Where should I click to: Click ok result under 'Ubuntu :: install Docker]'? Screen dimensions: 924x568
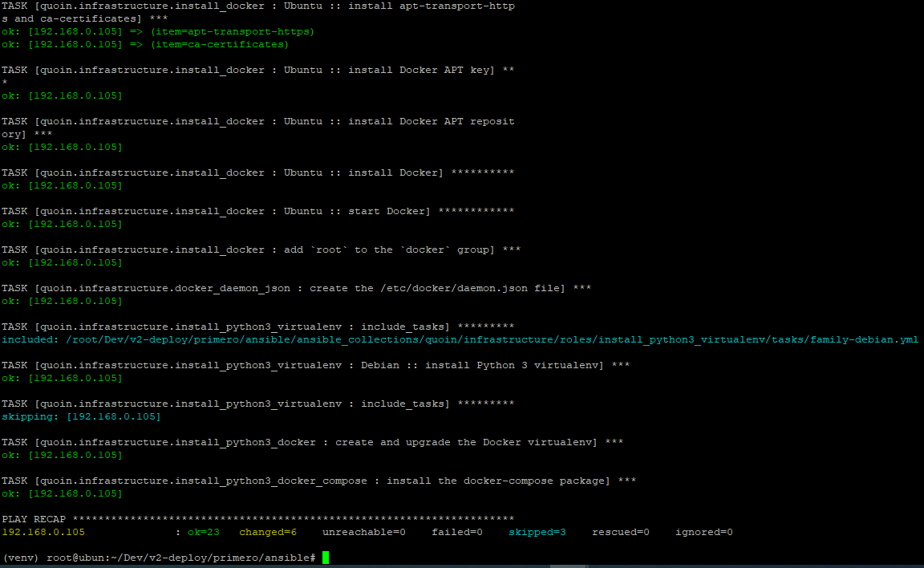click(x=62, y=185)
